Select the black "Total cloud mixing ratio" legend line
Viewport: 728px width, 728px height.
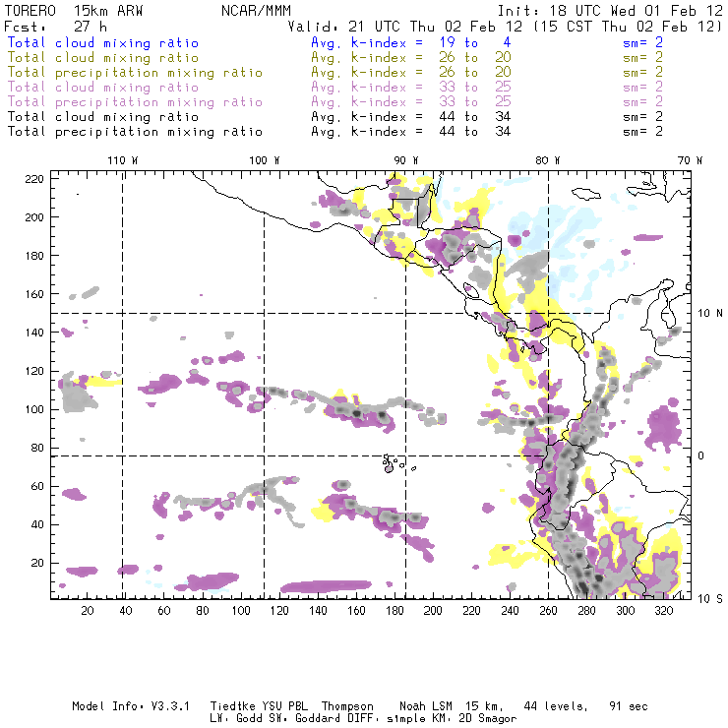tap(103, 116)
